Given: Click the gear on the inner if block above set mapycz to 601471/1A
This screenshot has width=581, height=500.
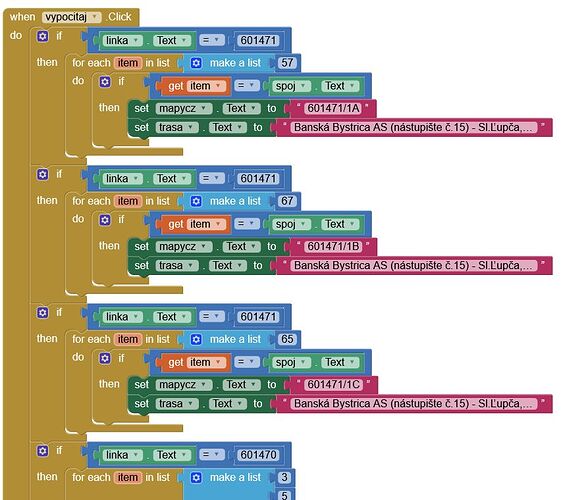Looking at the screenshot, I should coord(105,82).
